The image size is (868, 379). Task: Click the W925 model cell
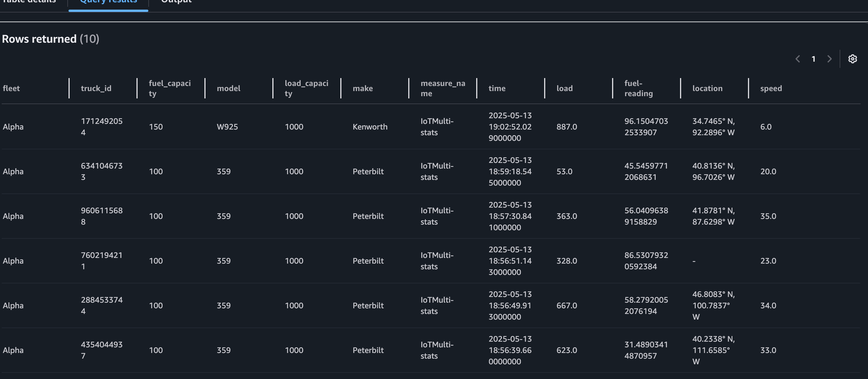(227, 127)
